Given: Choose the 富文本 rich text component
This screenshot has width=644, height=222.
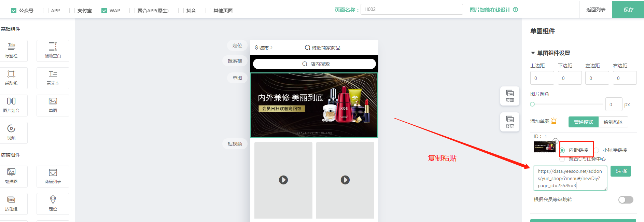Looking at the screenshot, I should 53,78.
